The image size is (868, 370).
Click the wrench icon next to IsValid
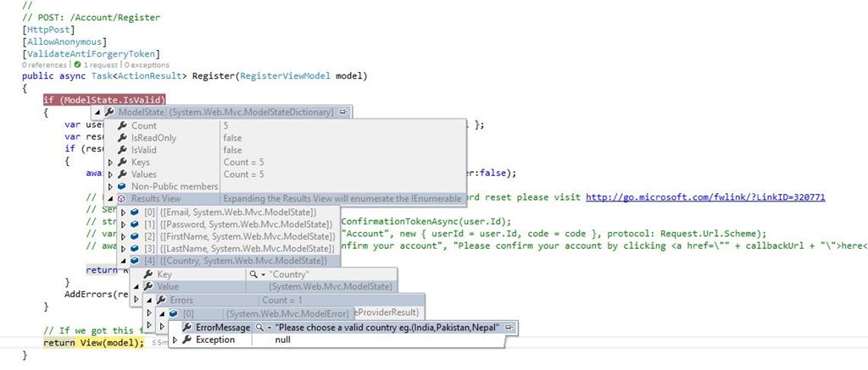[122, 150]
